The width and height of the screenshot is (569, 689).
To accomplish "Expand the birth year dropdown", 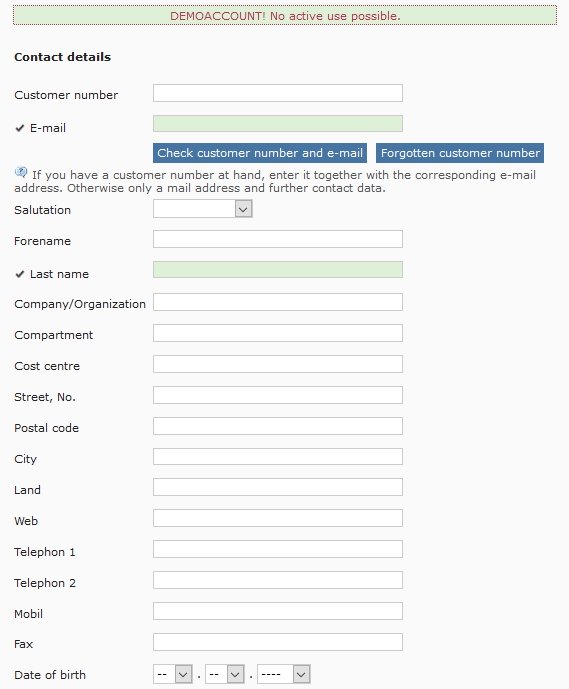I will pyautogui.click(x=283, y=674).
